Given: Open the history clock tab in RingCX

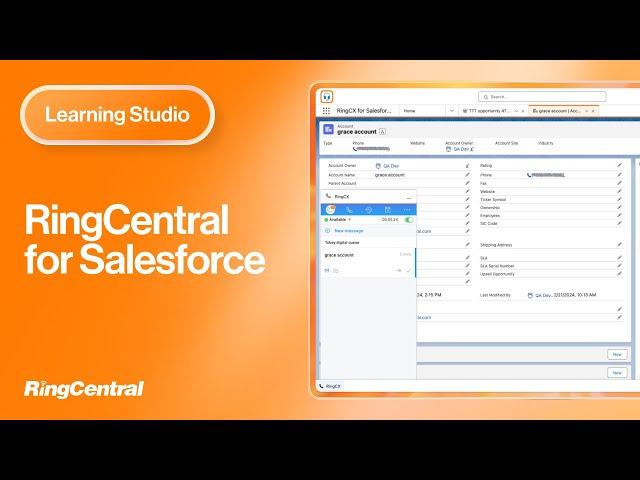Looking at the screenshot, I should pyautogui.click(x=369, y=210).
